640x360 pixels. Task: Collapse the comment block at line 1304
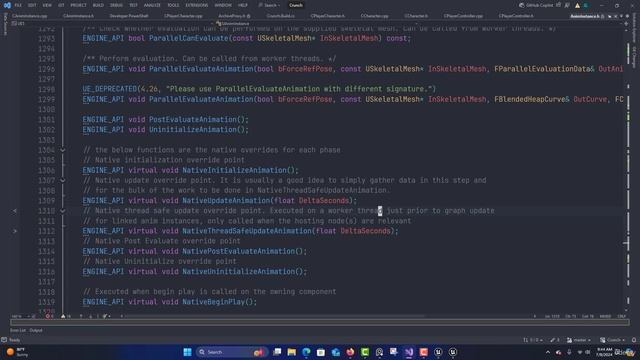click(x=63, y=150)
